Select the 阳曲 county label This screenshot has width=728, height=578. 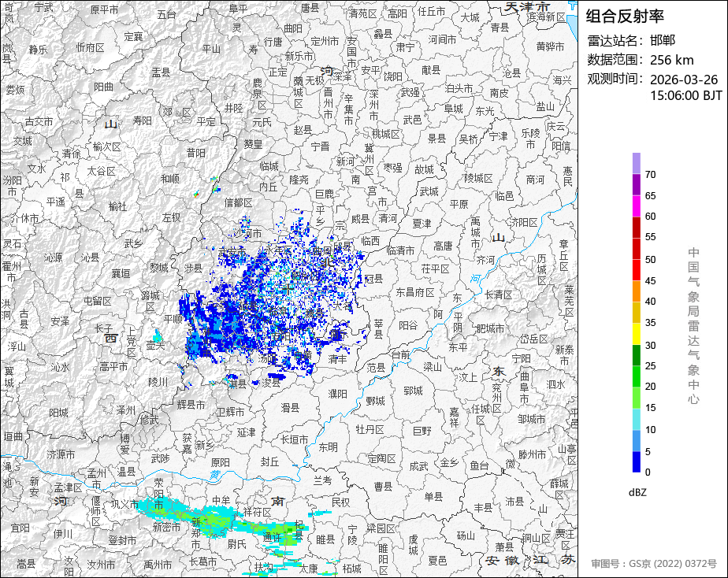coord(103,87)
